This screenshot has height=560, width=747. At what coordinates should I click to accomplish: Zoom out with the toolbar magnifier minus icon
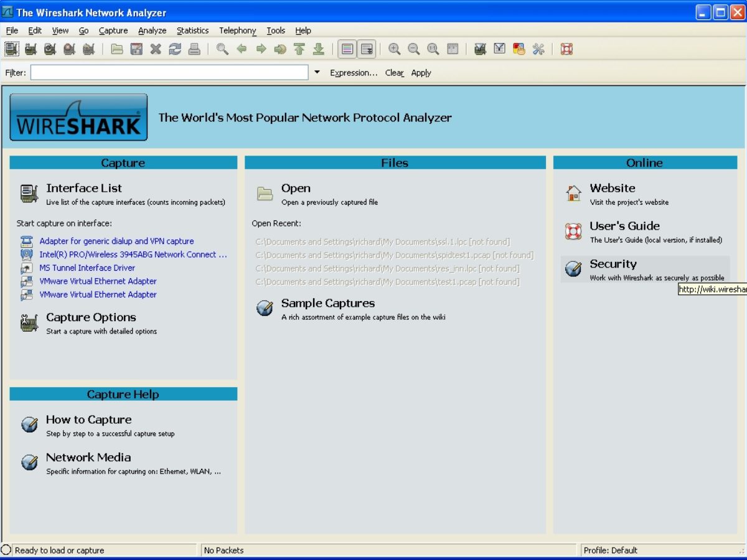[414, 49]
